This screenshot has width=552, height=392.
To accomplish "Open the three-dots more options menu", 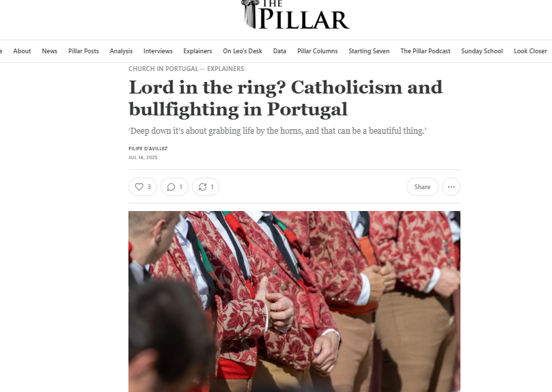I will tap(451, 187).
